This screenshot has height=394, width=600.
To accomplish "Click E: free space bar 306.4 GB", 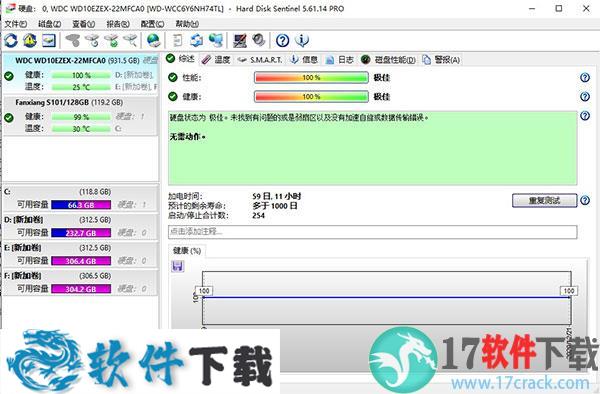I will [81, 261].
